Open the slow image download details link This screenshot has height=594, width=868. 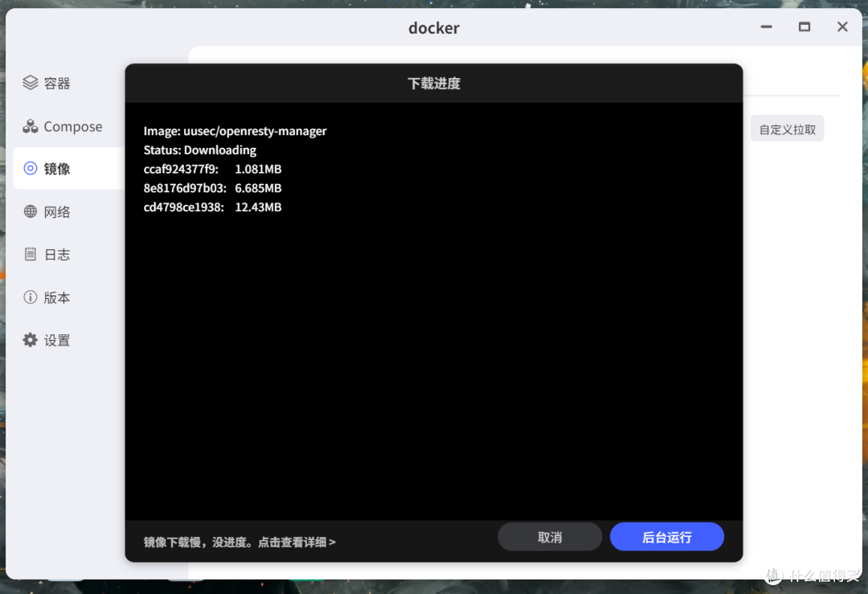(x=240, y=542)
